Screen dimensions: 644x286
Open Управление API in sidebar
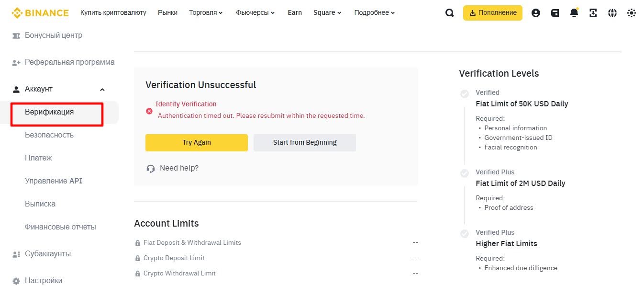click(x=54, y=181)
